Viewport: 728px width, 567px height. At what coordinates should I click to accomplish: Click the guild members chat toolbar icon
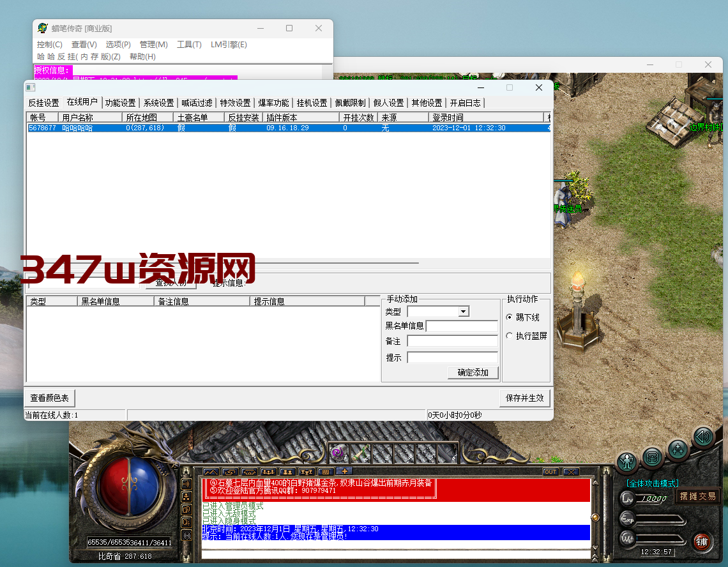coord(268,472)
